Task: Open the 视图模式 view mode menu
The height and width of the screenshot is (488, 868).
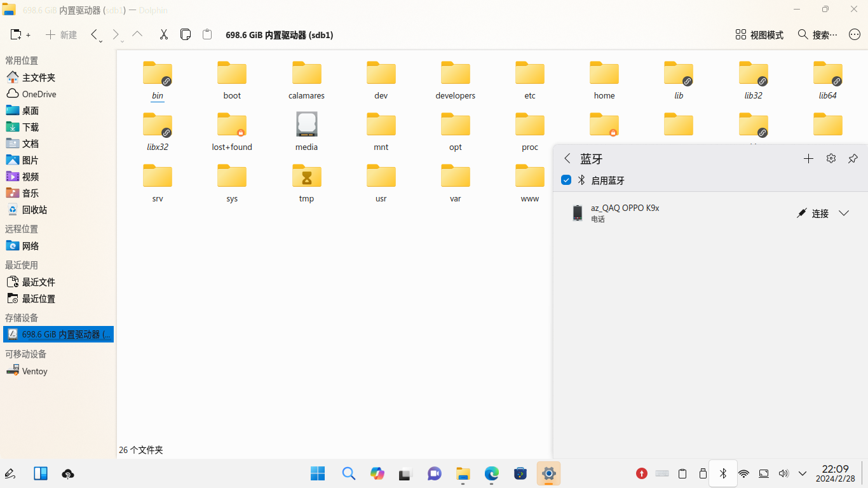Action: (x=759, y=35)
